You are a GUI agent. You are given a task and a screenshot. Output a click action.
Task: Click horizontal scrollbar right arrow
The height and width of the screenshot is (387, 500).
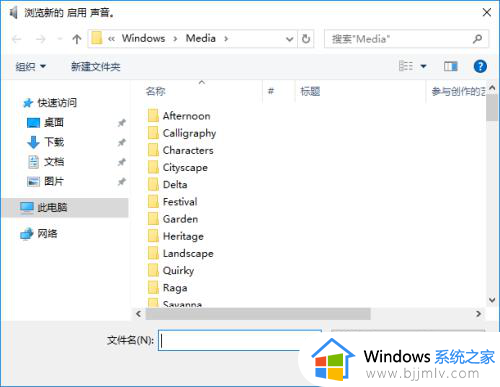(x=479, y=314)
